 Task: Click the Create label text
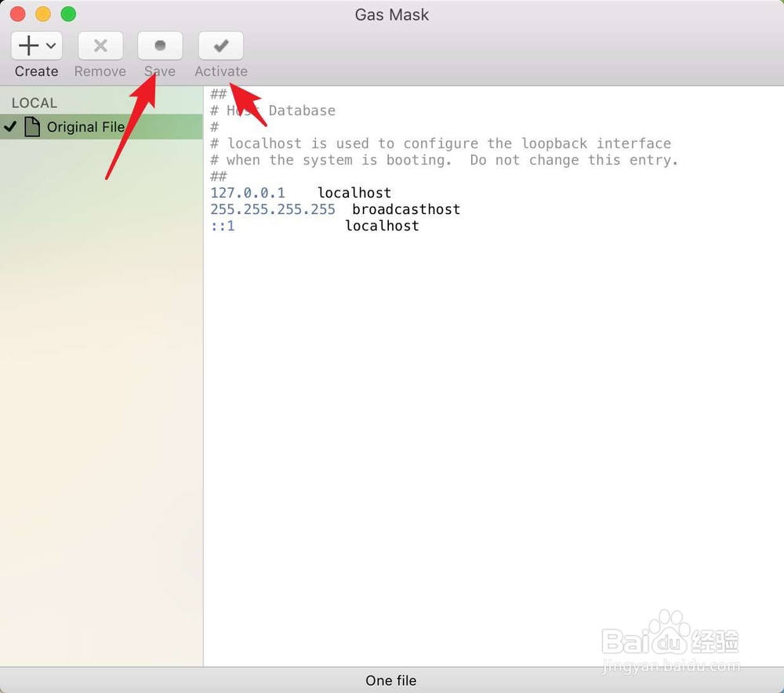click(37, 71)
